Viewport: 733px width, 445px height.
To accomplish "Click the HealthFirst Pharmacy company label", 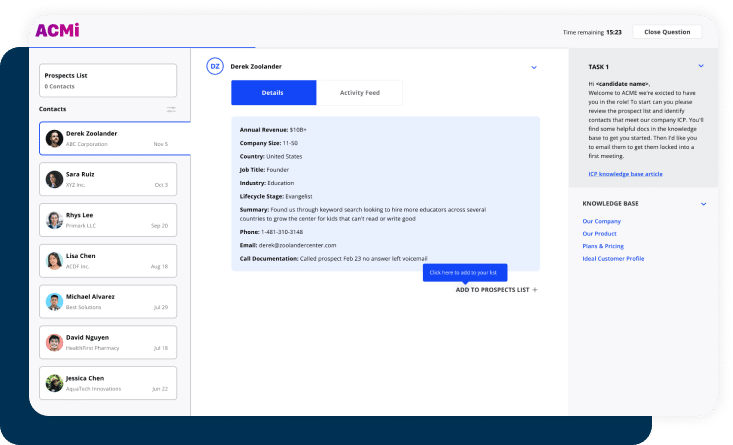I will coord(93,348).
